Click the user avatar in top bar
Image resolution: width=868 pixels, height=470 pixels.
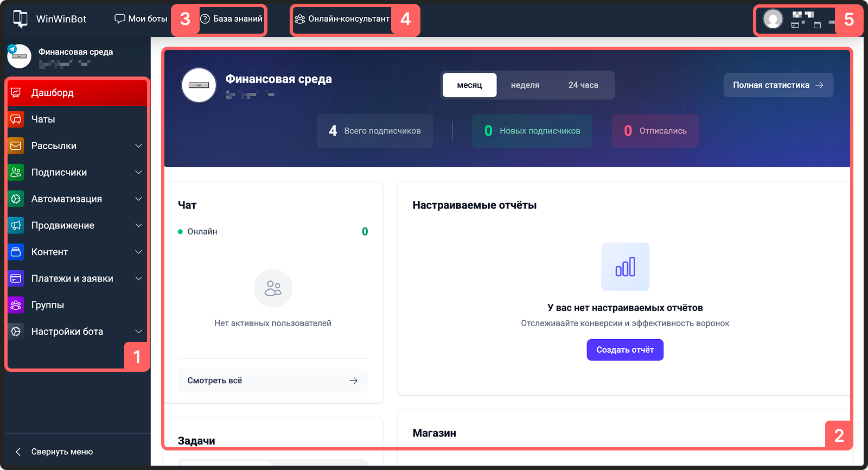773,19
